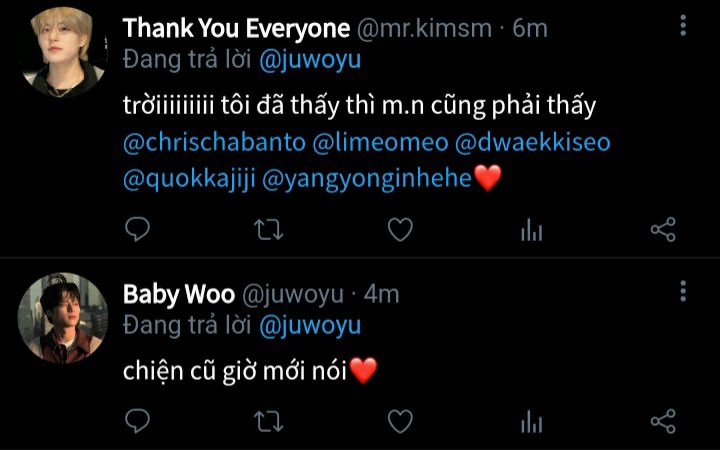Like the Baby Woo tweet
Image resolution: width=720 pixels, height=450 pixels.
pyautogui.click(x=400, y=422)
